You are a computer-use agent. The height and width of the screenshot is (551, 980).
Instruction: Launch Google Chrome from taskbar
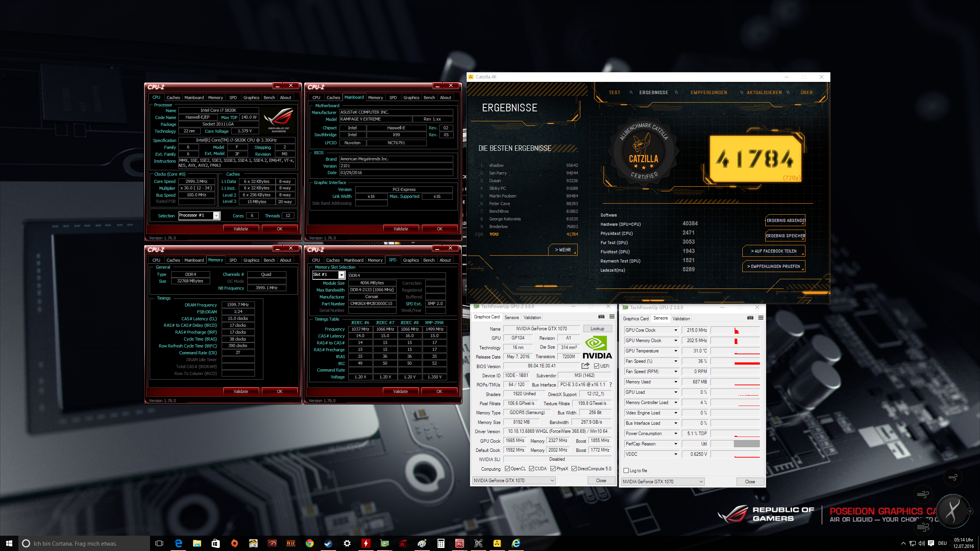(310, 543)
